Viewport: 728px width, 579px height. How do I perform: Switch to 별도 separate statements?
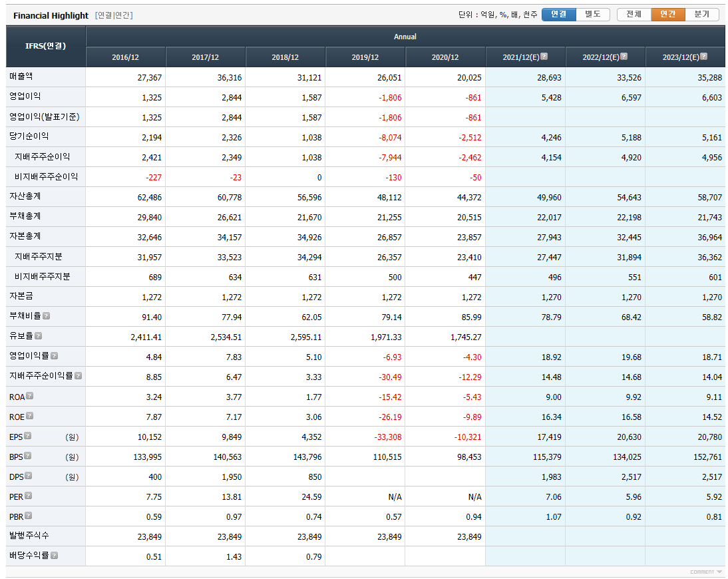pyautogui.click(x=593, y=15)
